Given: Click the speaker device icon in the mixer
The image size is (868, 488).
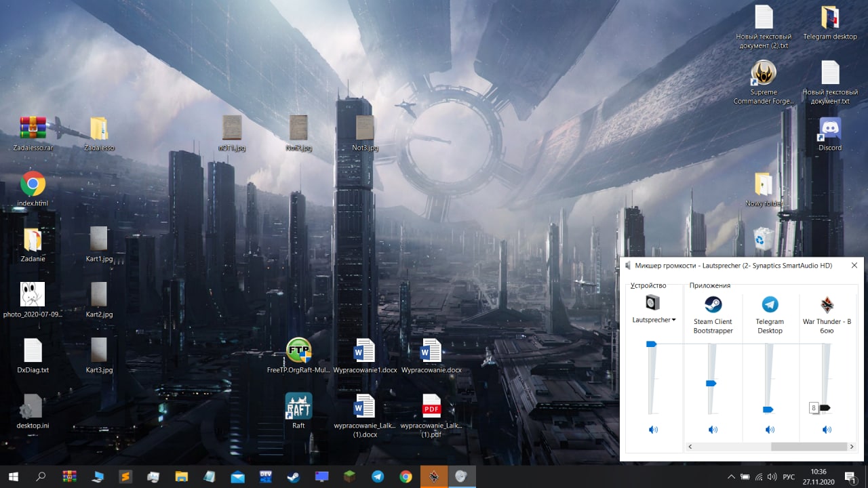Looking at the screenshot, I should (x=652, y=303).
